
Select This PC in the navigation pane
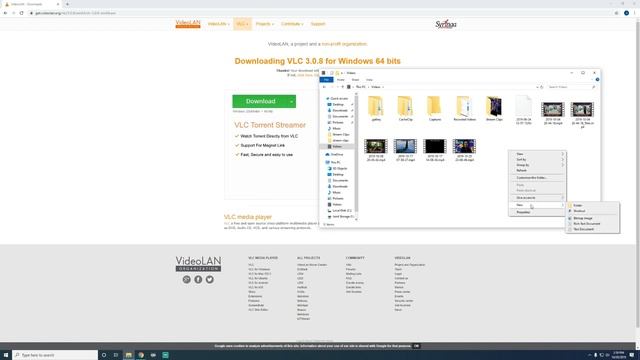click(x=333, y=162)
